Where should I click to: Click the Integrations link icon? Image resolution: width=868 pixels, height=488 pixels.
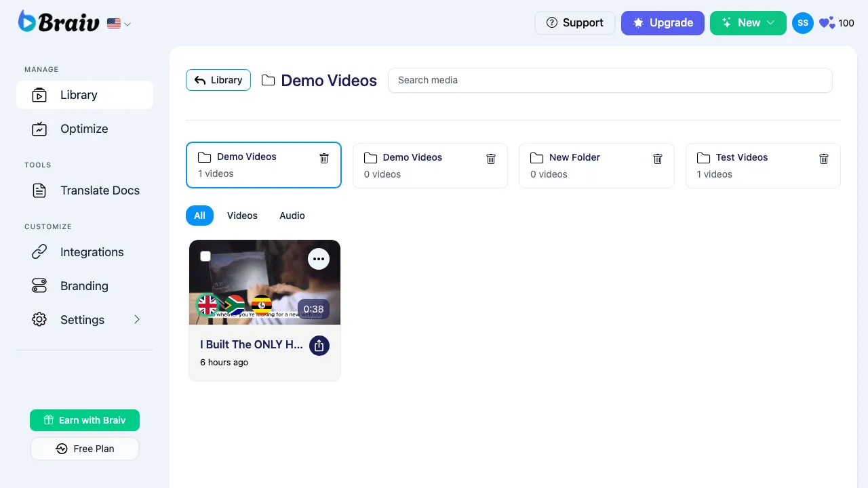[39, 252]
